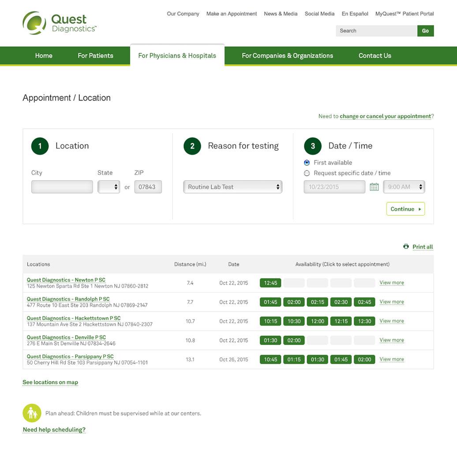Open Need help scheduling? link
The image size is (457, 476).
[54, 430]
